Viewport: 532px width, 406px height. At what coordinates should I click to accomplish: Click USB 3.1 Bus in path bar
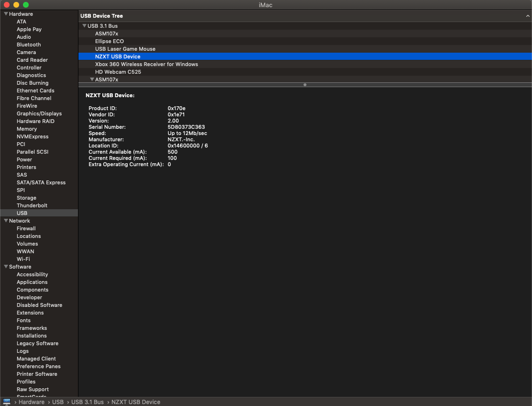coord(87,402)
